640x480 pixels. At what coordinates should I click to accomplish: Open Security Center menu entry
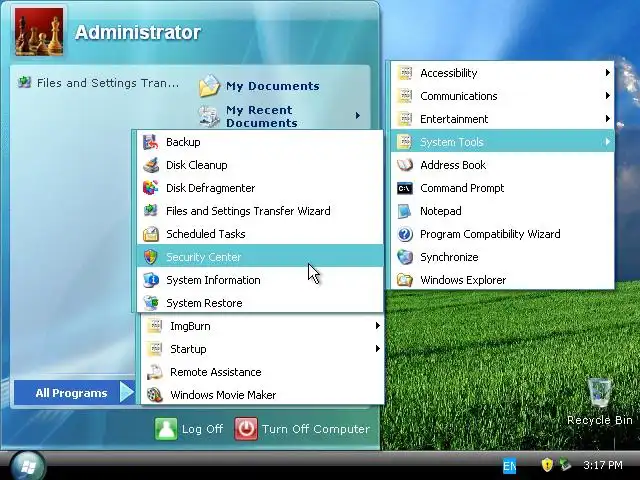click(260, 257)
